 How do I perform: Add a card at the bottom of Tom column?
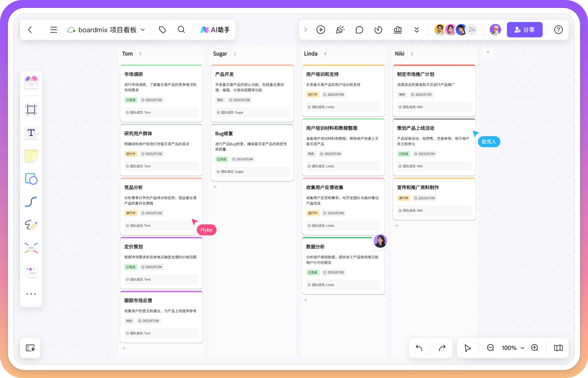click(x=124, y=348)
